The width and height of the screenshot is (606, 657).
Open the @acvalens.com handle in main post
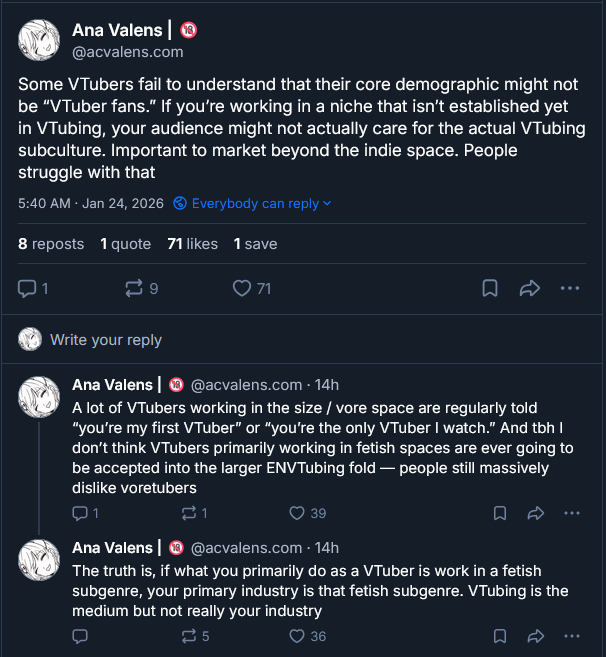tap(128, 52)
